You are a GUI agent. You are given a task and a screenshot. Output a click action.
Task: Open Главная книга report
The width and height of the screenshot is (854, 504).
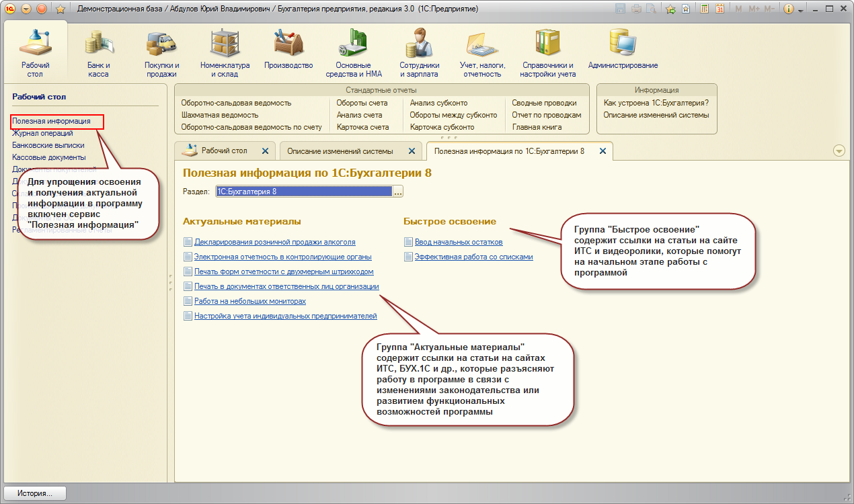coord(537,127)
